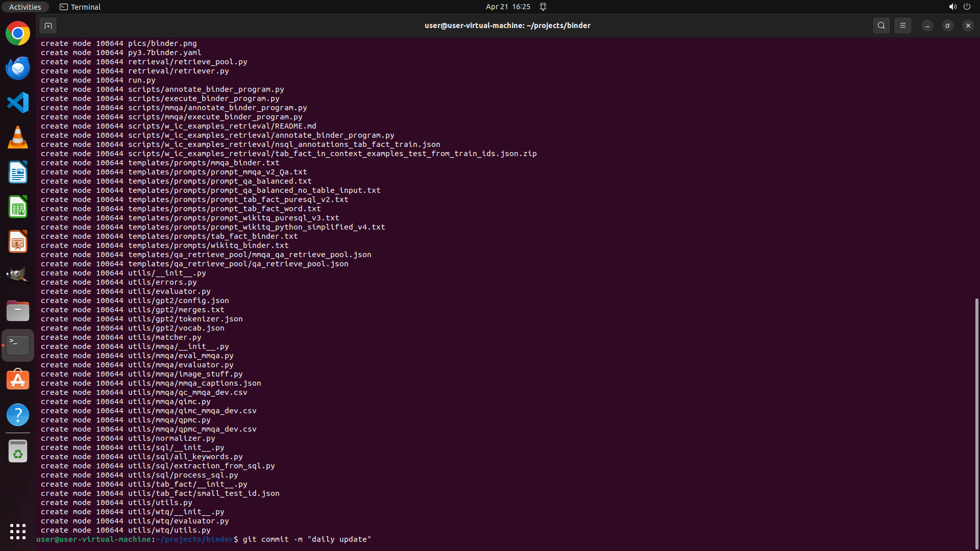Viewport: 980px width, 551px height.
Task: Open Ubuntu Software center
Action: [x=18, y=380]
